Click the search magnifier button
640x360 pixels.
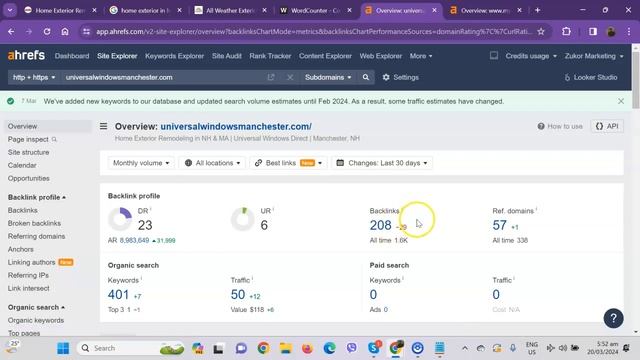tap(366, 77)
